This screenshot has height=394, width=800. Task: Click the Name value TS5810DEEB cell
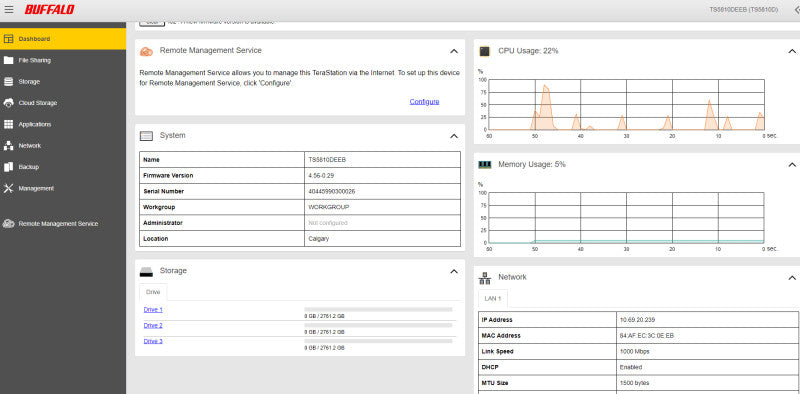[382, 159]
